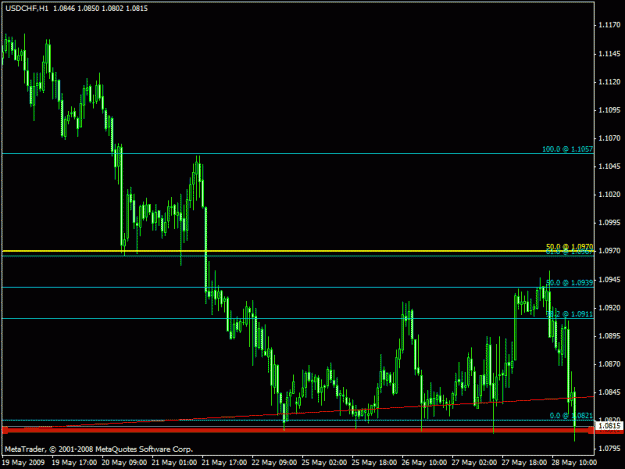This screenshot has width=625, height=469.
Task: Click the 1.1120 price axis label
Action: [609, 82]
